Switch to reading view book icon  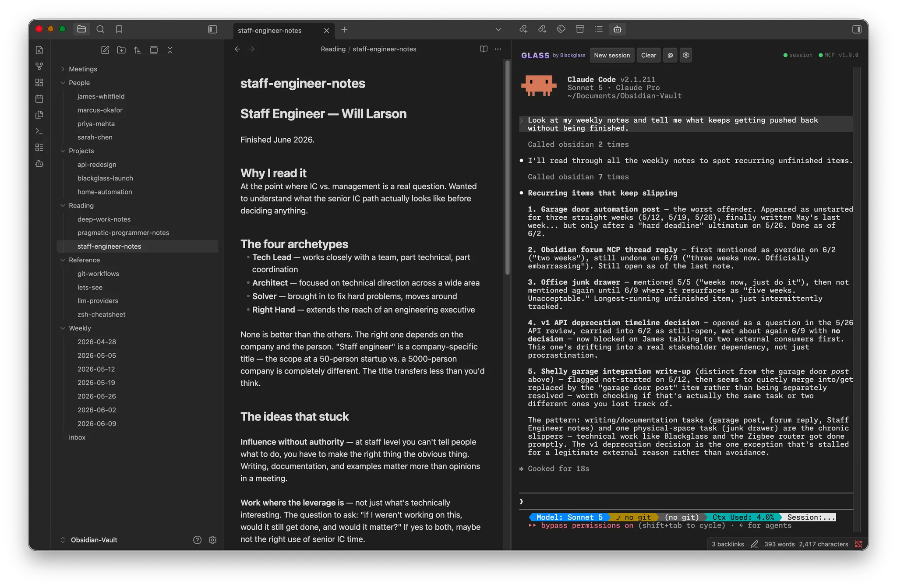484,49
